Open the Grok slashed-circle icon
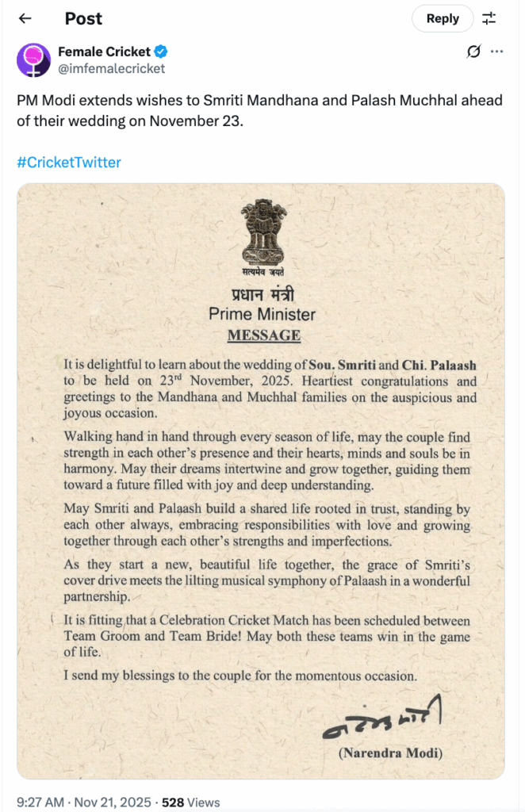The width and height of the screenshot is (525, 812). (x=473, y=52)
